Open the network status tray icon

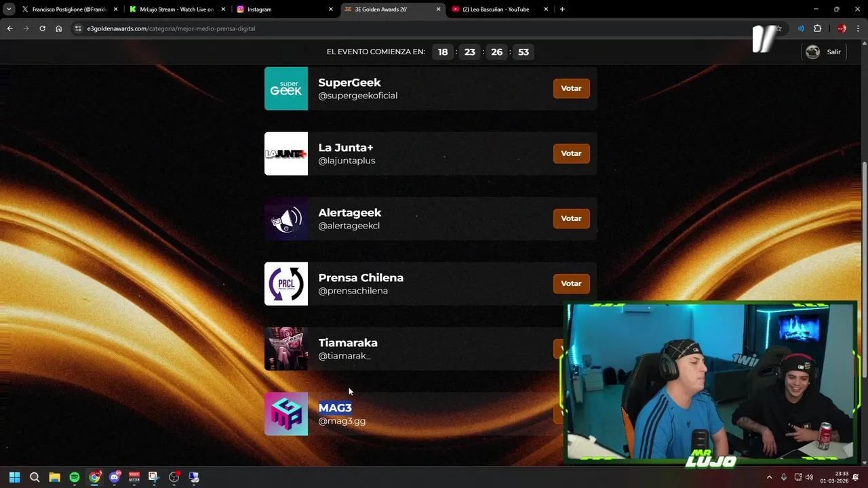798,477
